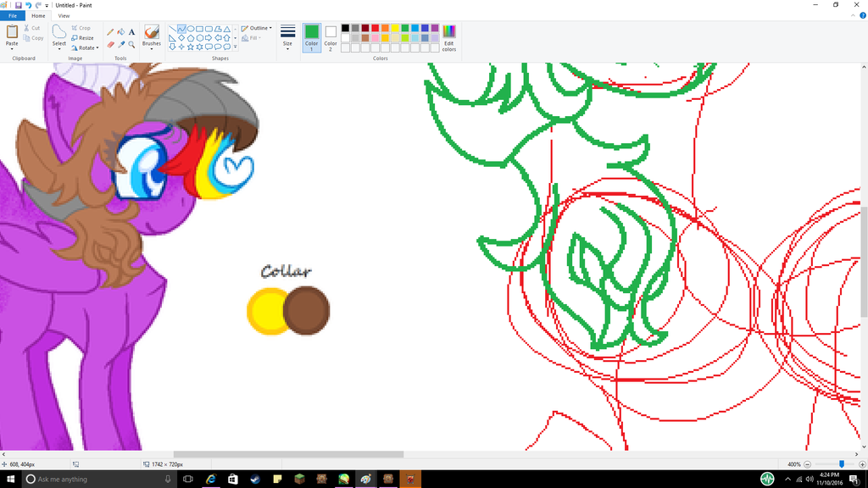Click the zoom slider handle
The width and height of the screenshot is (868, 488).
842,464
